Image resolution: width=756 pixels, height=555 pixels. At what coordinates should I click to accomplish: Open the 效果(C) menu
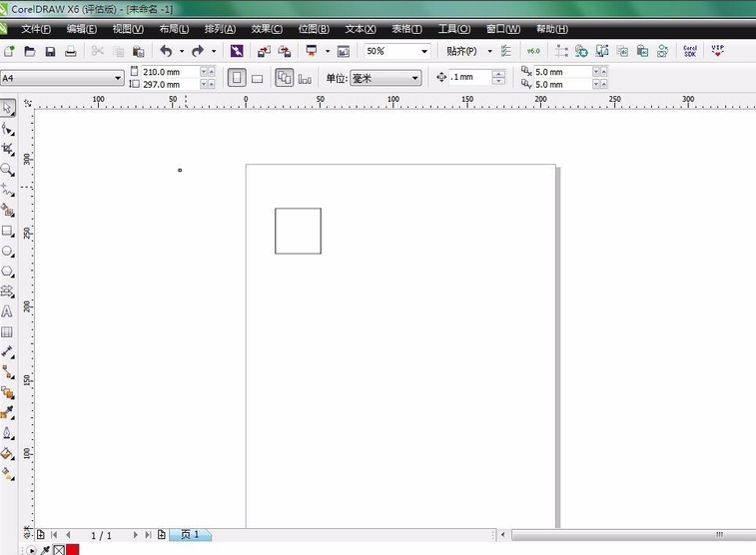(x=266, y=29)
